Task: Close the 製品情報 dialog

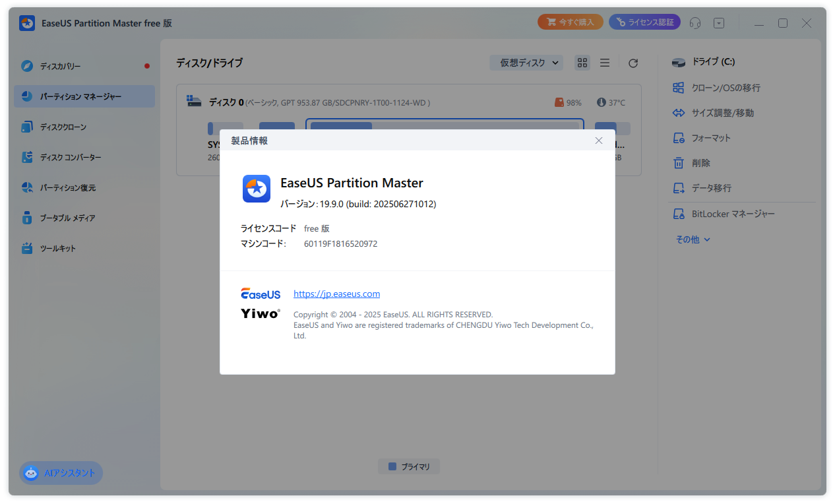Action: click(598, 141)
